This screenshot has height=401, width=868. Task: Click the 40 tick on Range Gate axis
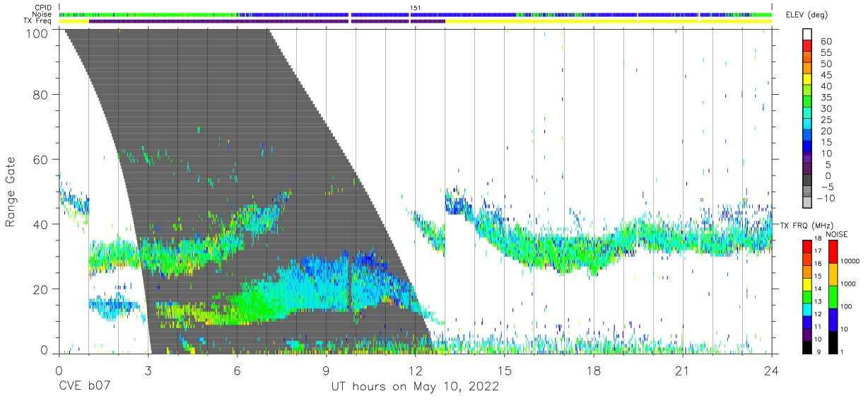click(x=40, y=224)
